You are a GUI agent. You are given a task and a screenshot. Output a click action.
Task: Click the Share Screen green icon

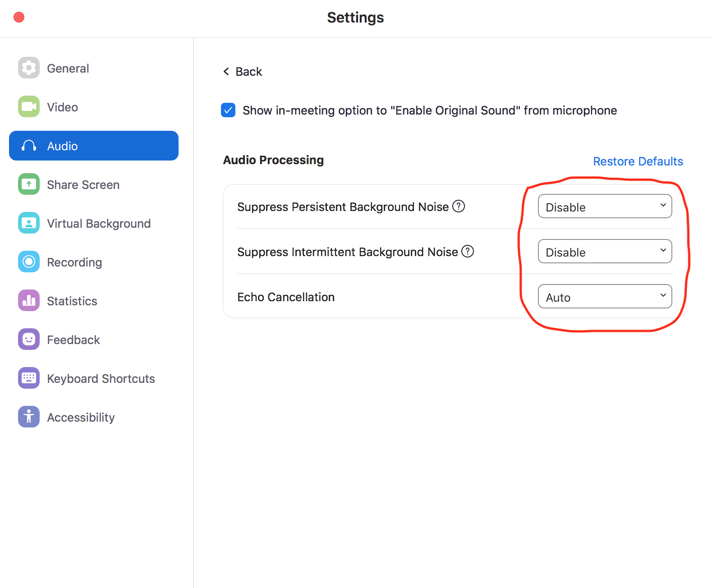coord(29,184)
